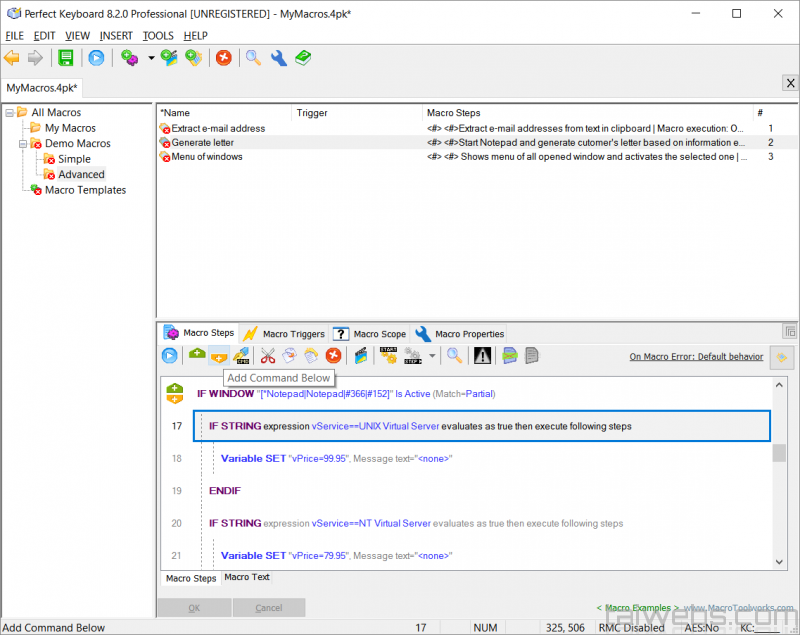Click Add Command Below in the steps toolbar
This screenshot has width=800, height=635.
pyautogui.click(x=218, y=355)
